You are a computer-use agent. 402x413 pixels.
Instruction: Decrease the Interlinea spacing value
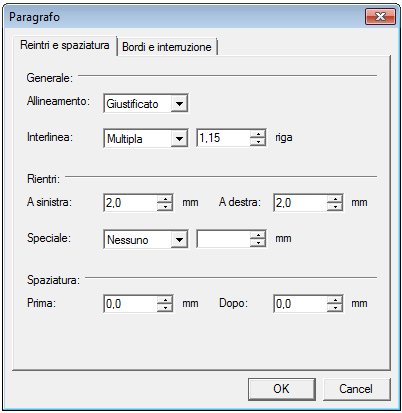[258, 142]
